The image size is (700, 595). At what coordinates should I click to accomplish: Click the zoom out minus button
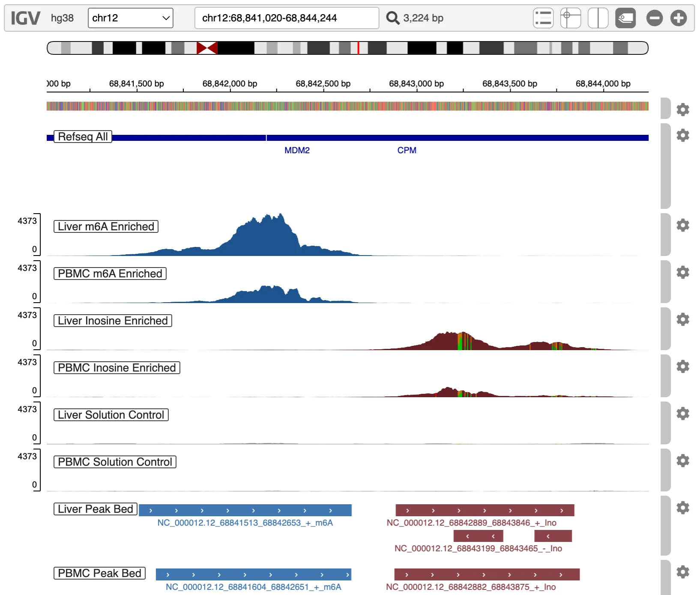tap(654, 18)
